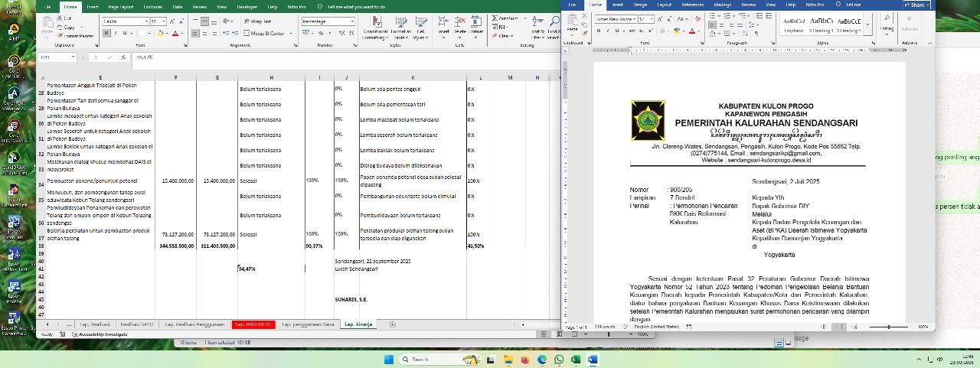Viewport: 980px width, 368px height.
Task: Click the Share button in Word
Action: pyautogui.click(x=913, y=5)
